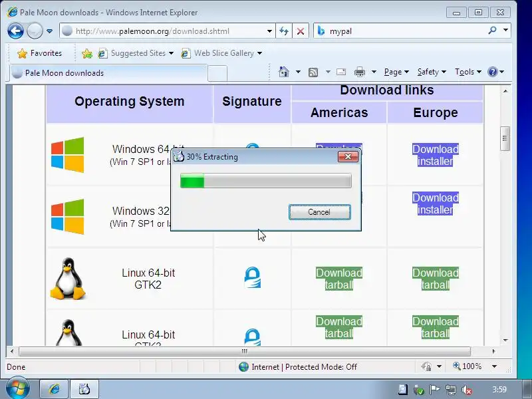Click the taskbar clock showing 3:59
This screenshot has width=532, height=399.
[499, 390]
